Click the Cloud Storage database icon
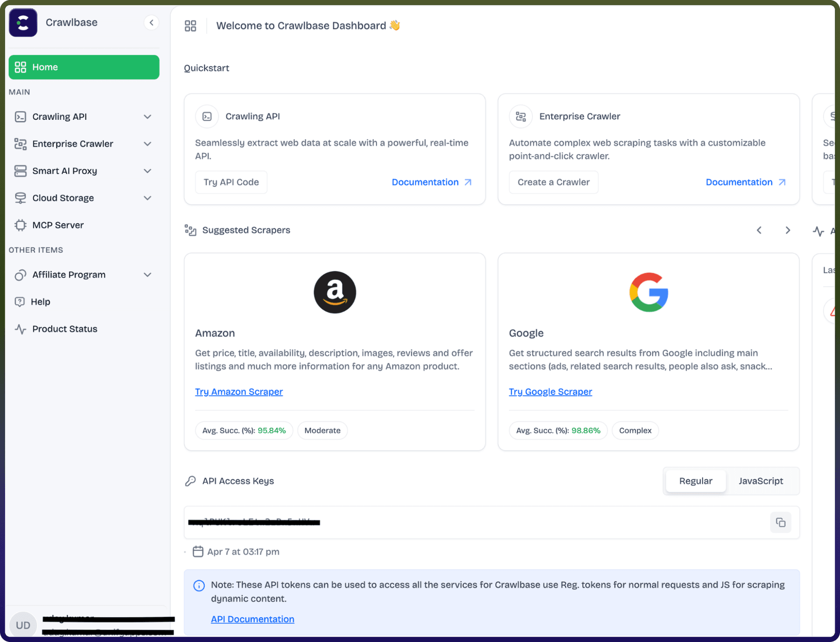The image size is (840, 642). coord(21,198)
